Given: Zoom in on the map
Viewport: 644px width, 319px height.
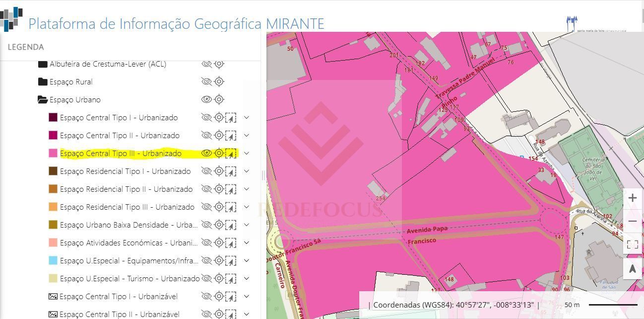Looking at the screenshot, I should (x=632, y=198).
